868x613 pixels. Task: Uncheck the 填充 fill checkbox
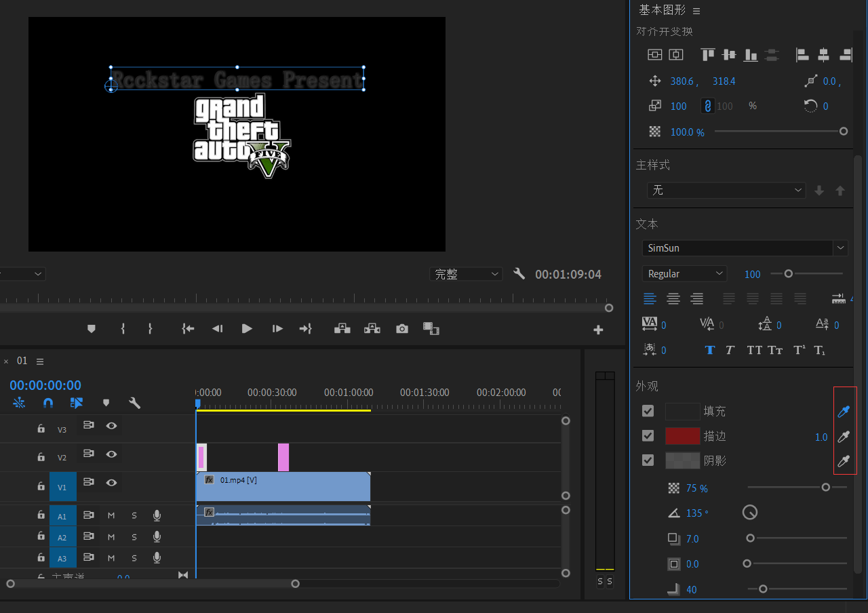coord(648,411)
